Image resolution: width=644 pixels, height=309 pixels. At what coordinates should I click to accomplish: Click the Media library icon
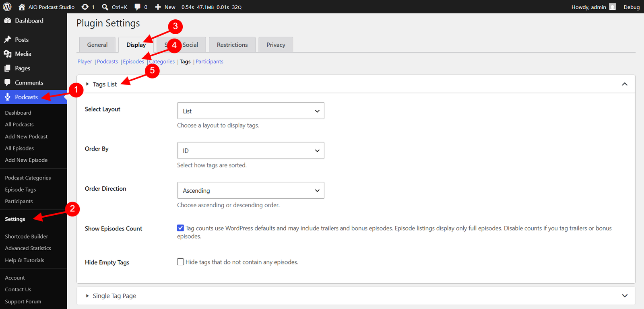pyautogui.click(x=7, y=54)
